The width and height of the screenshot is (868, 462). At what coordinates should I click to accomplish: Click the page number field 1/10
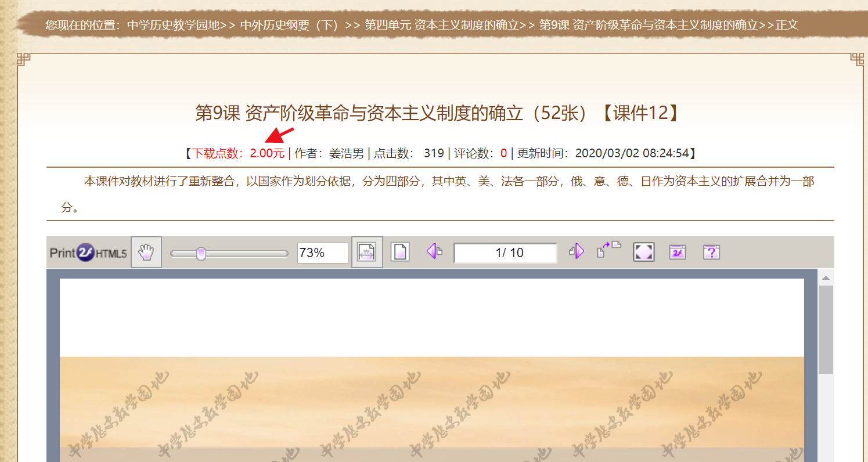pyautogui.click(x=505, y=253)
